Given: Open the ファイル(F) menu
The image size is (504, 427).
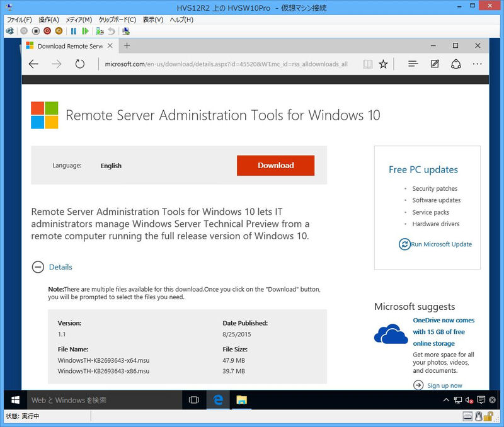Looking at the screenshot, I should click(20, 20).
